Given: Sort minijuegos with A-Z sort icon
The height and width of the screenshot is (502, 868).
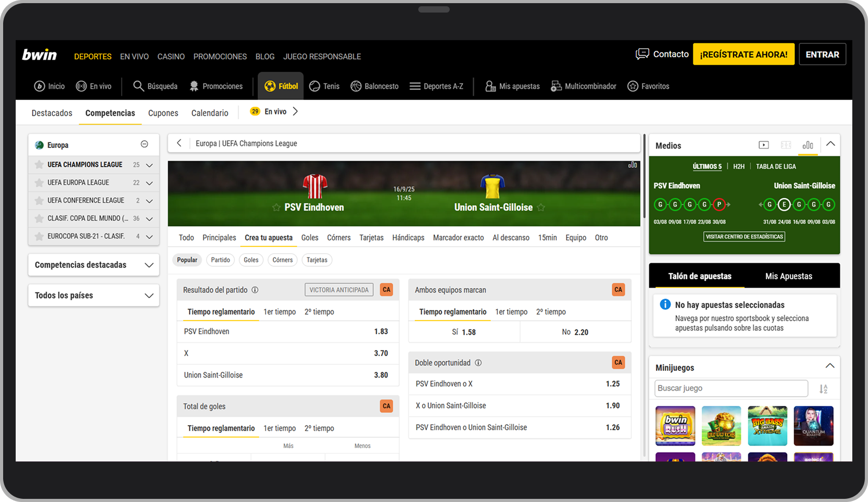Looking at the screenshot, I should click(824, 389).
